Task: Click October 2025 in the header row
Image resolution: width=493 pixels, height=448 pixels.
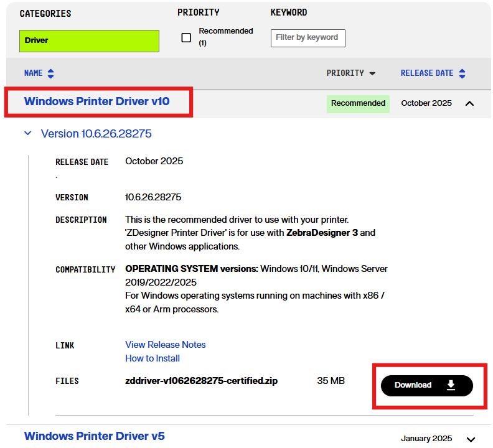Action: (x=426, y=103)
